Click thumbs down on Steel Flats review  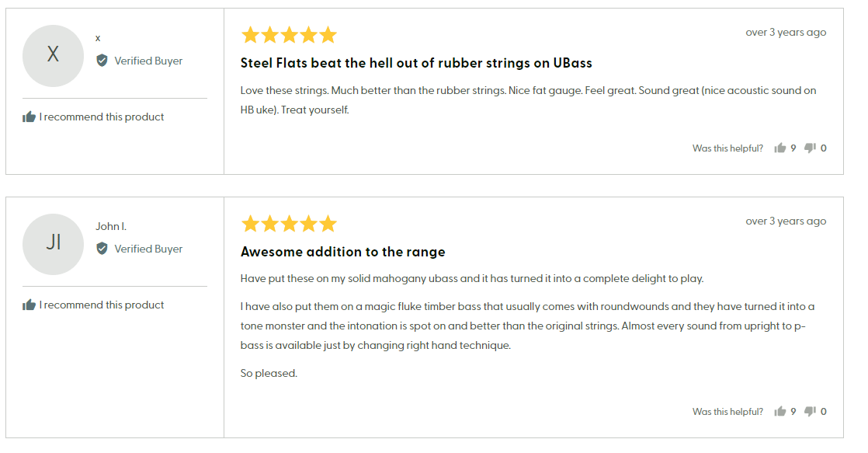[810, 148]
